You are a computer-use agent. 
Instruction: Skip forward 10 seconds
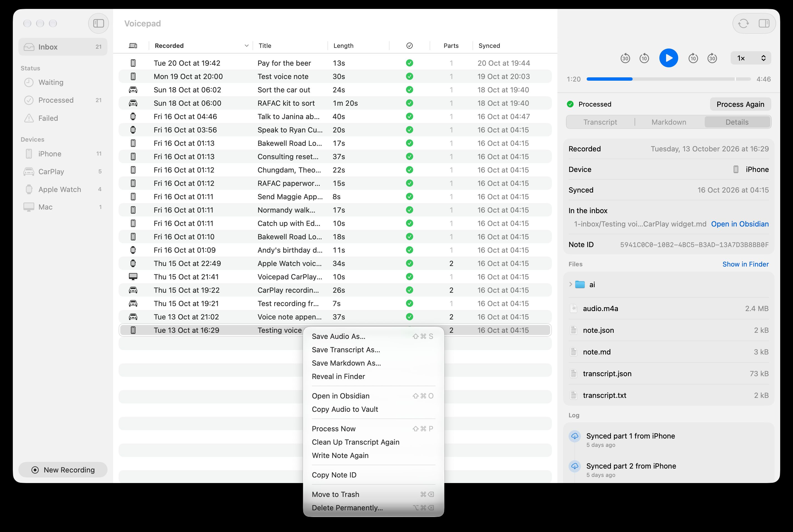coord(693,58)
